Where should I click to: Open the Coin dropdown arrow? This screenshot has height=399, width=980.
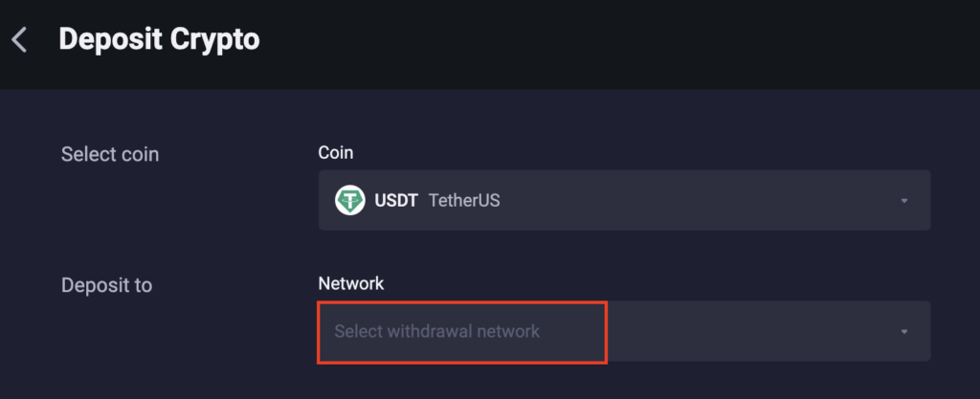(x=903, y=201)
